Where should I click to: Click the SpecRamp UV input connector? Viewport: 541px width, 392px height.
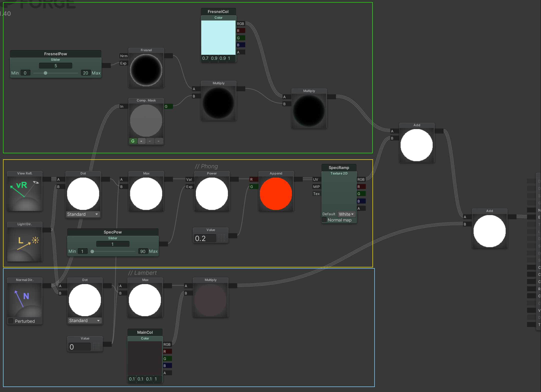point(316,179)
